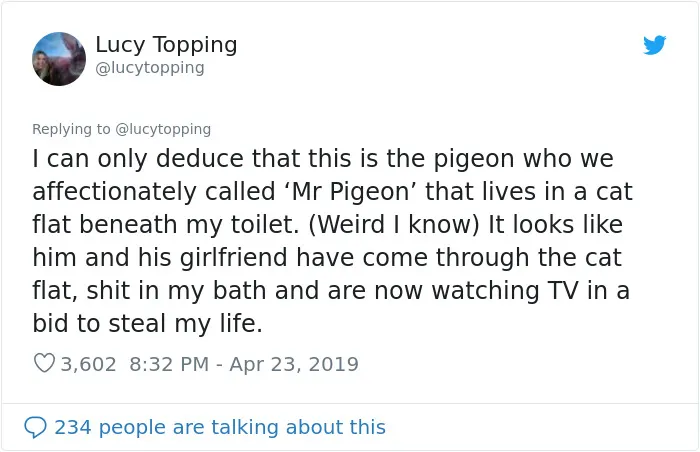Open '234 people are talking about this'
The height and width of the screenshot is (452, 700).
(x=220, y=427)
